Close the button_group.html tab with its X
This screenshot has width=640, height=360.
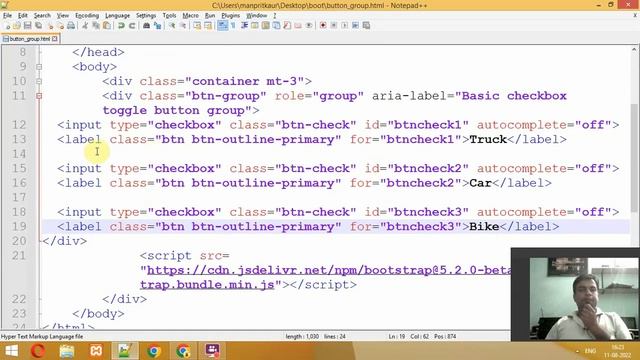pyautogui.click(x=55, y=39)
